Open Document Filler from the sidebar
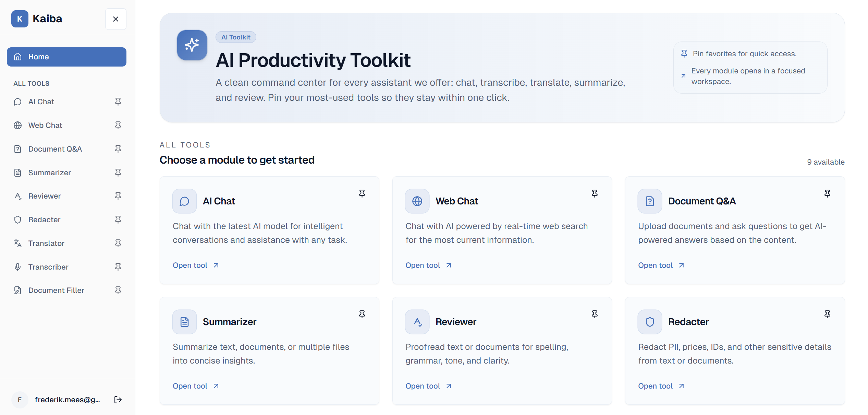 pos(56,290)
